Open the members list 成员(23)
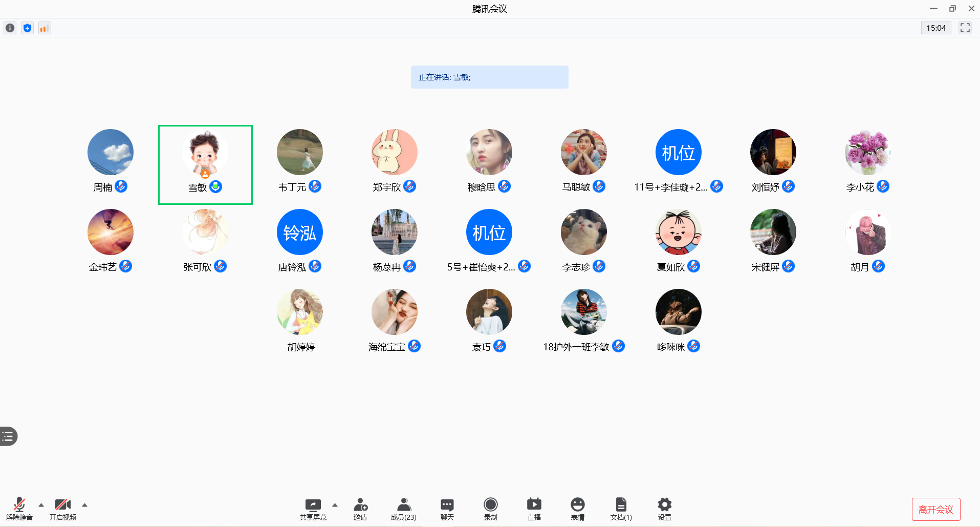The image size is (980, 527). click(x=403, y=509)
